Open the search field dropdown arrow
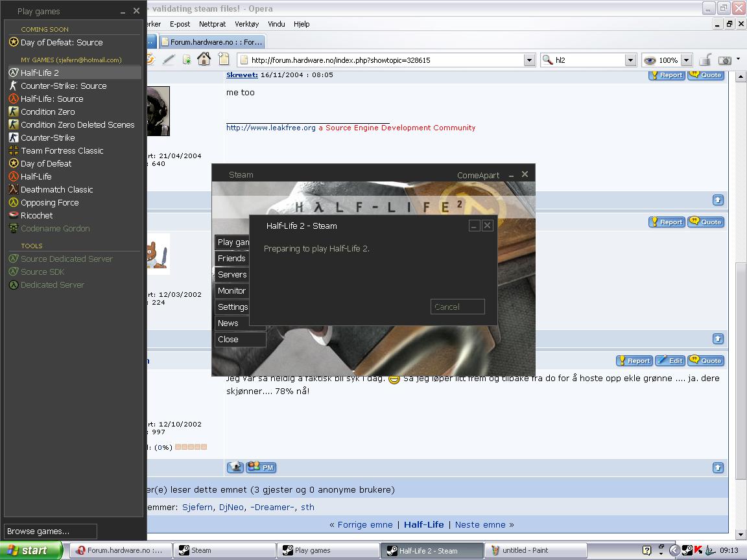The image size is (747, 560). click(630, 60)
